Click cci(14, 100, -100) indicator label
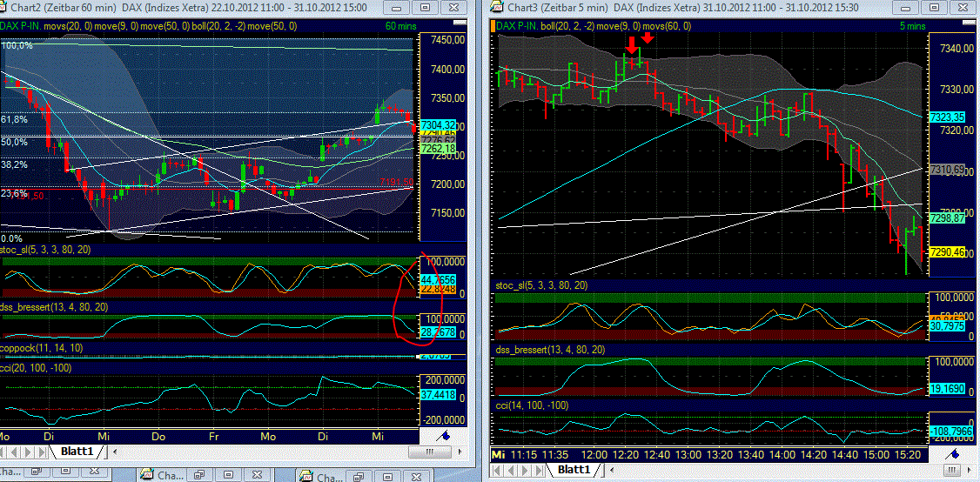 click(x=533, y=405)
